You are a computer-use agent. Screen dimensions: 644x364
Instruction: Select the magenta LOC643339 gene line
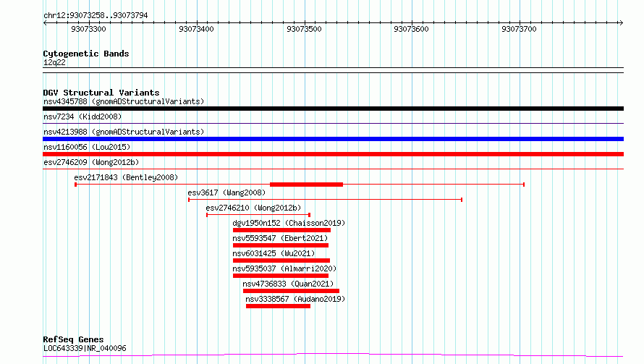pyautogui.click(x=333, y=355)
